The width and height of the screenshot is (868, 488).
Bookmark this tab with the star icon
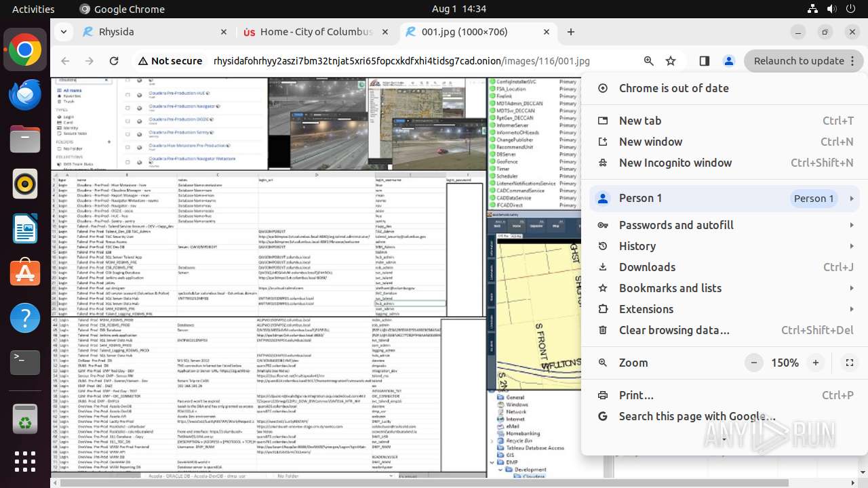[671, 61]
